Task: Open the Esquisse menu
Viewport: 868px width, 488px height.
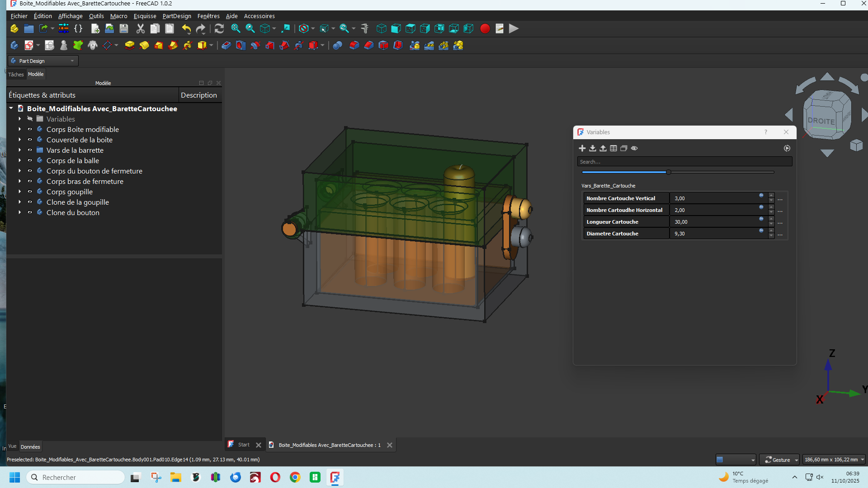Action: point(145,16)
